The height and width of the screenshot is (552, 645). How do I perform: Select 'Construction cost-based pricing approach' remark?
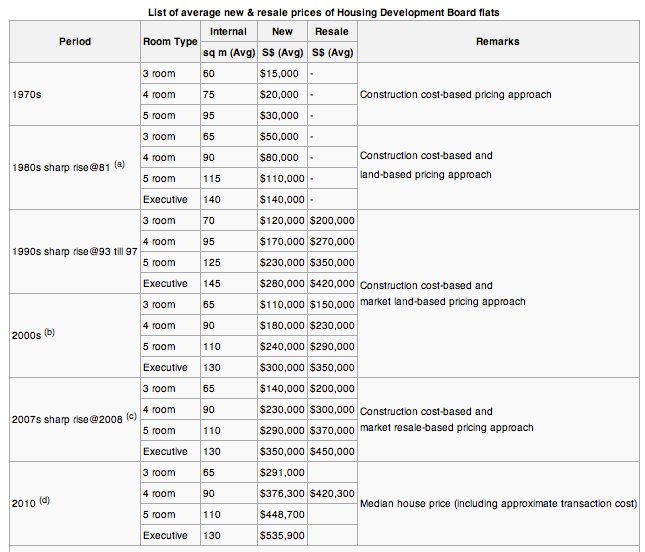point(456,94)
